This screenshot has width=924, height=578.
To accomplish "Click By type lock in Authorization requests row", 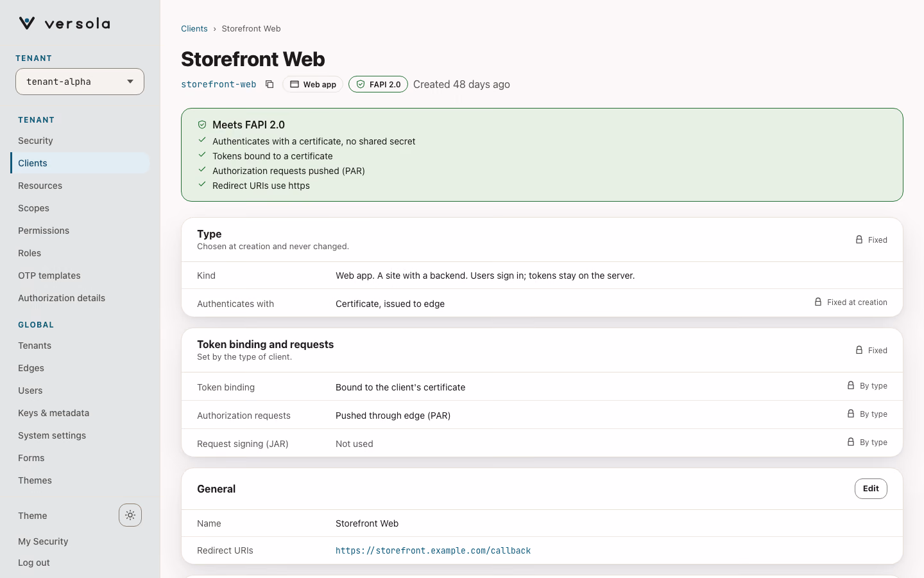I will point(851,414).
